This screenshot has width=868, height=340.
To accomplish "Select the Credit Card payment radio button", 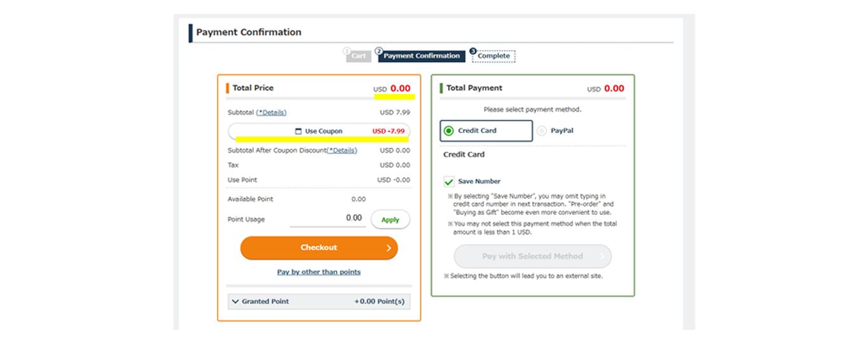I will tap(449, 131).
